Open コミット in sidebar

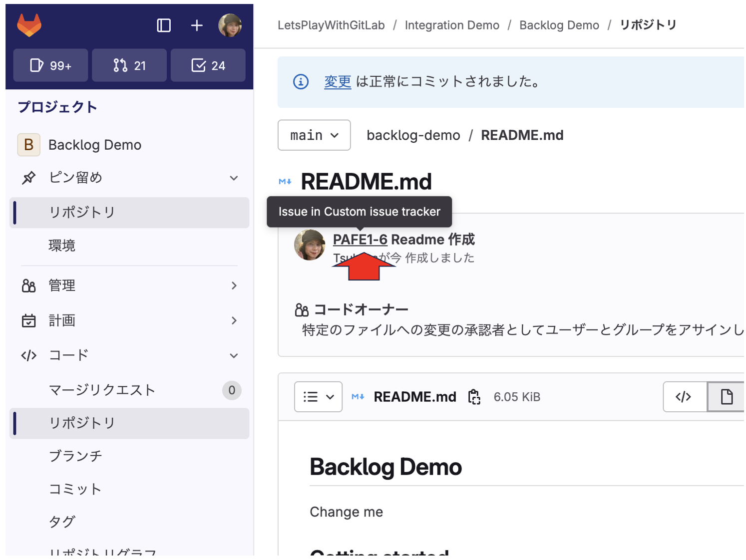[x=75, y=489]
